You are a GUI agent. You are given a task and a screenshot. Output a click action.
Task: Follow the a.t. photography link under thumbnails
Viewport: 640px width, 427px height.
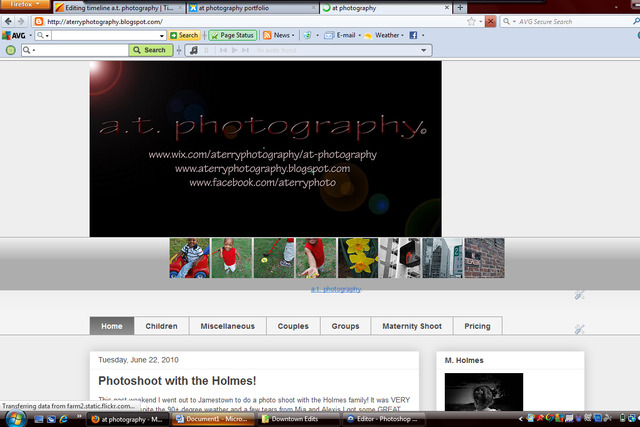(336, 289)
